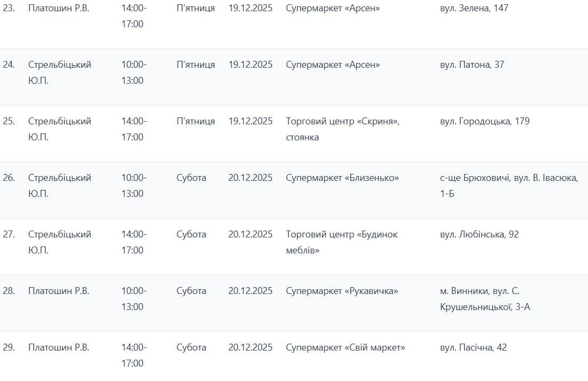Click Супермаркет «Арсен» in row 24
The height and width of the screenshot is (381, 588).
point(333,65)
